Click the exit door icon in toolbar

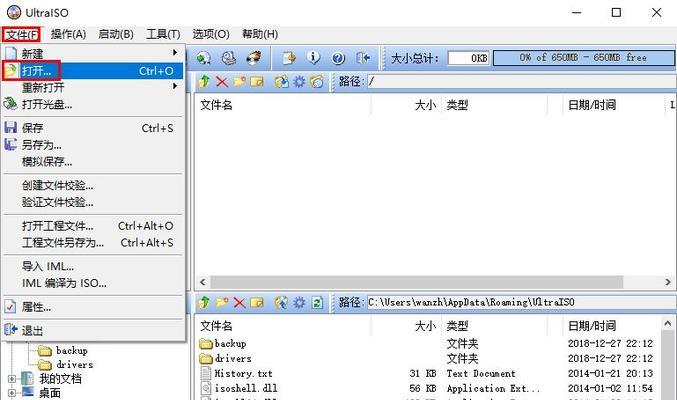pyautogui.click(x=363, y=57)
